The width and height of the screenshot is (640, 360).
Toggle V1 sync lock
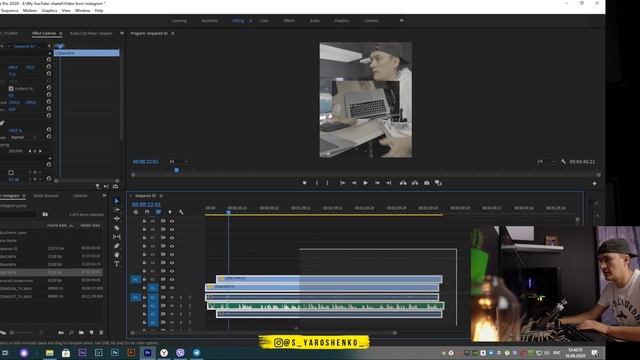(163, 288)
